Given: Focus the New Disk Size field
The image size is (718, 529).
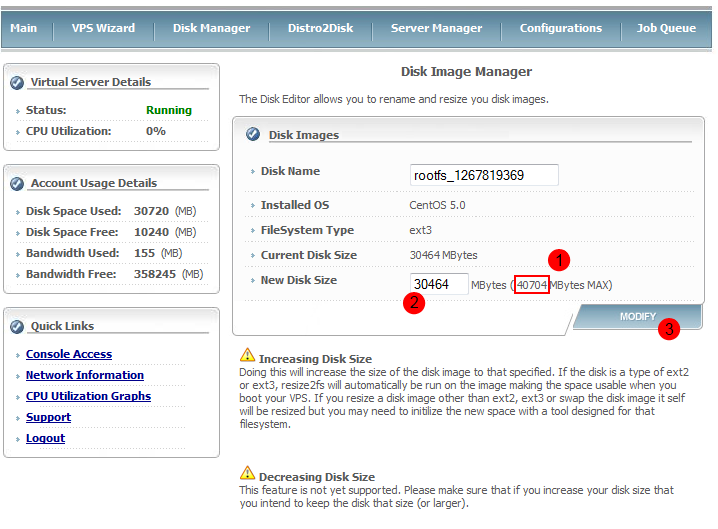Looking at the screenshot, I should pyautogui.click(x=438, y=284).
